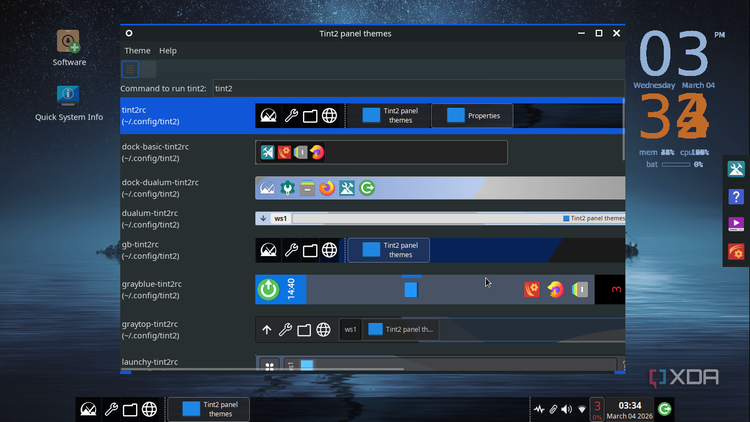Click the window menu circle icon in titlebar
The width and height of the screenshot is (750, 422).
(x=129, y=33)
